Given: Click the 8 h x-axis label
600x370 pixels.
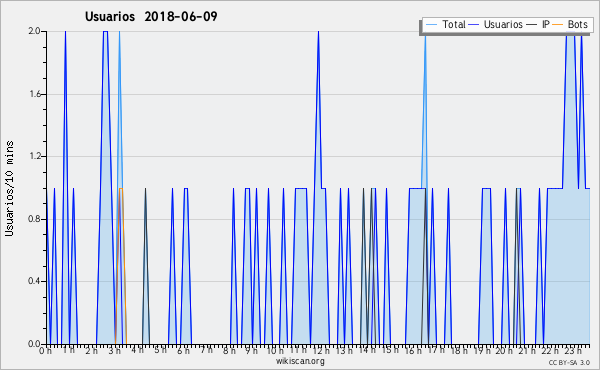Looking at the screenshot, I should tap(229, 350).
